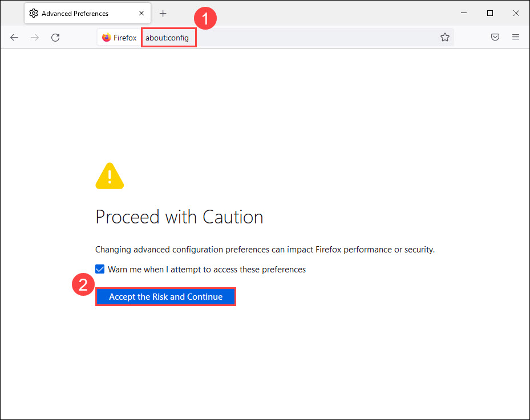The image size is (530, 420).
Task: Click the yellow warning triangle icon
Action: 110,176
